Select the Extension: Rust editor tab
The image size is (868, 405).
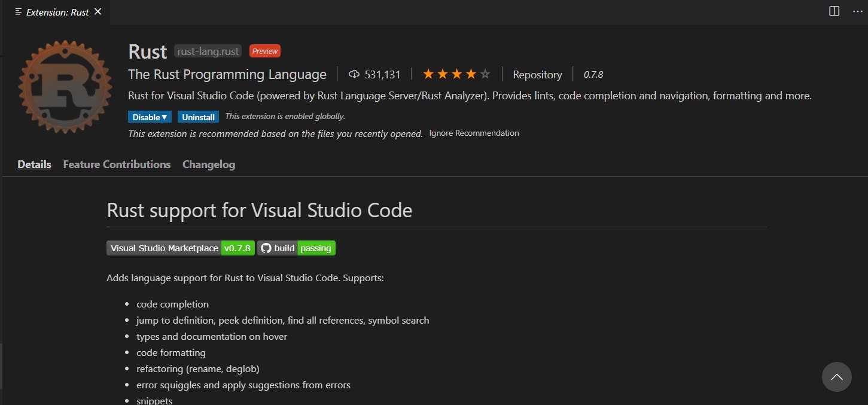[x=57, y=12]
